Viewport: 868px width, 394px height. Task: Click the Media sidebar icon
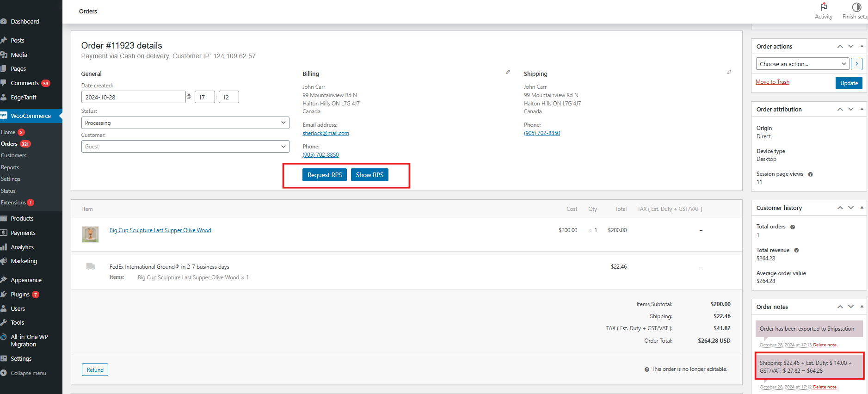[4, 55]
